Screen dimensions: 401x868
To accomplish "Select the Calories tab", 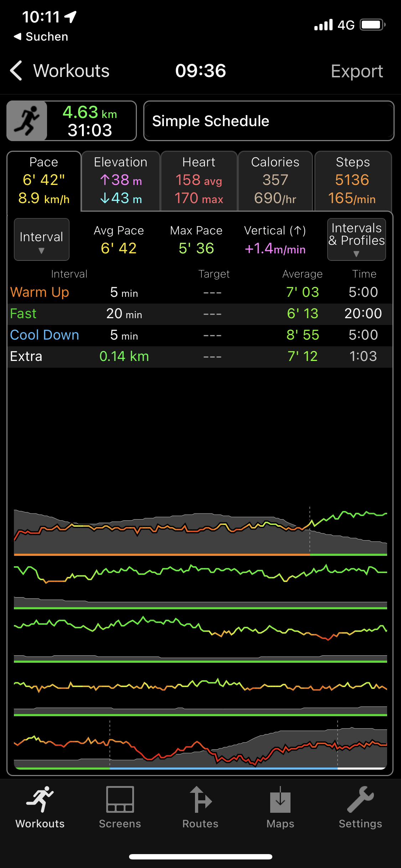I will tap(275, 181).
